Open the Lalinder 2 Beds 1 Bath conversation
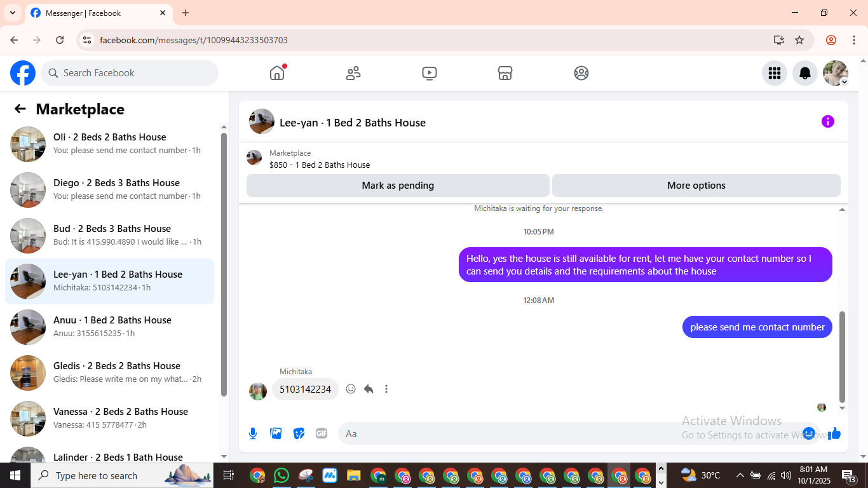The height and width of the screenshot is (488, 868). pyautogui.click(x=109, y=452)
